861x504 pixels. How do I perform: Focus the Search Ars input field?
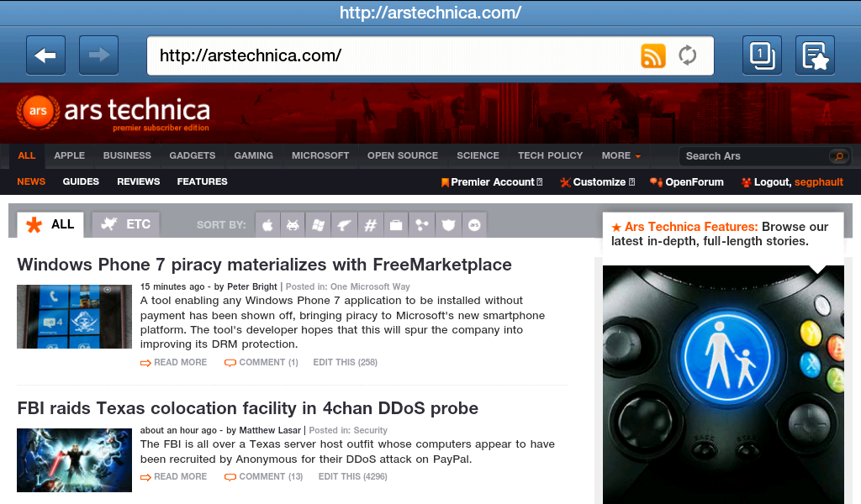(x=756, y=156)
